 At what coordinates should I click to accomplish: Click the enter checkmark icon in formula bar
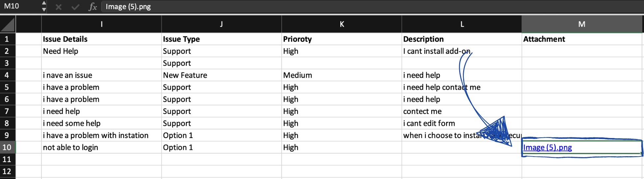(x=75, y=7)
